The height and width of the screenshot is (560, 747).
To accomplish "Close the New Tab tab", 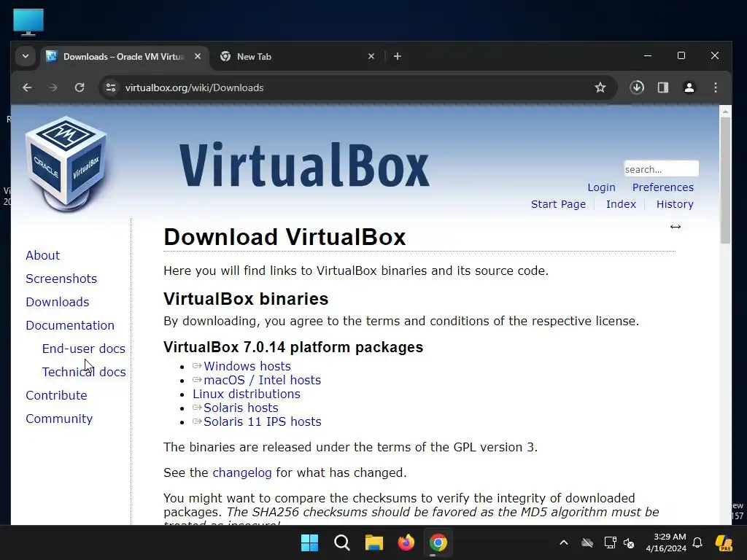I will [x=371, y=56].
